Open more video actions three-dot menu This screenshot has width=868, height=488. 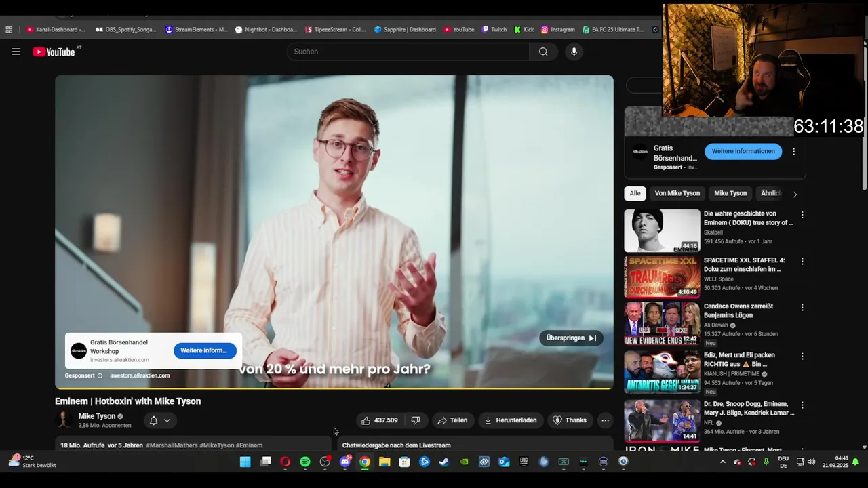[x=605, y=420]
